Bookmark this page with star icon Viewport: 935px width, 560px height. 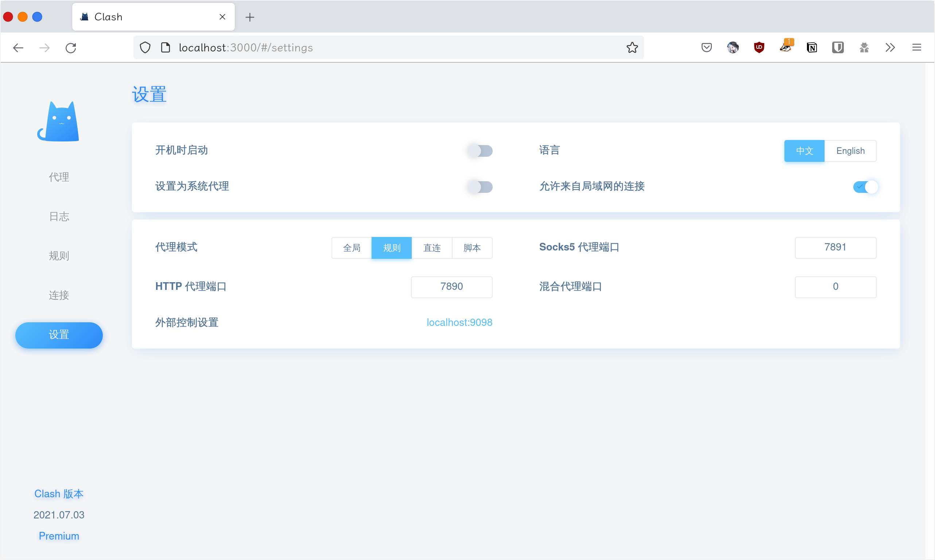click(x=632, y=47)
